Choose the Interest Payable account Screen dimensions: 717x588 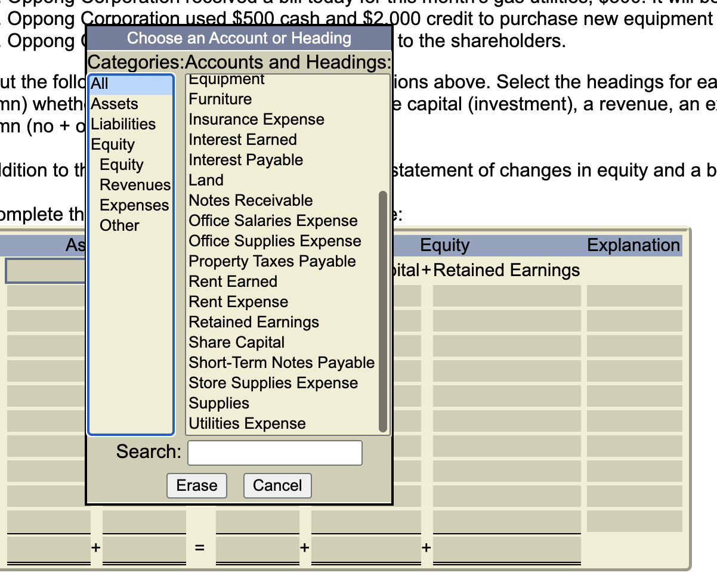tap(283, 160)
